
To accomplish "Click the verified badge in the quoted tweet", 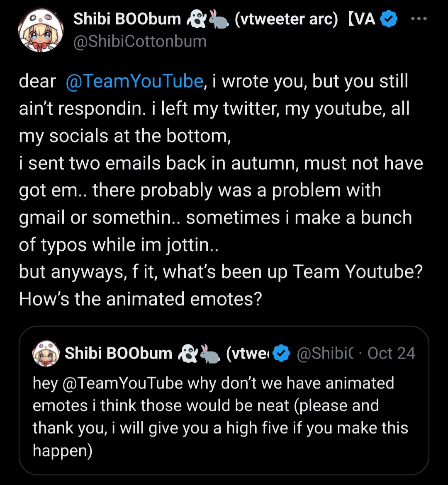I will click(283, 353).
